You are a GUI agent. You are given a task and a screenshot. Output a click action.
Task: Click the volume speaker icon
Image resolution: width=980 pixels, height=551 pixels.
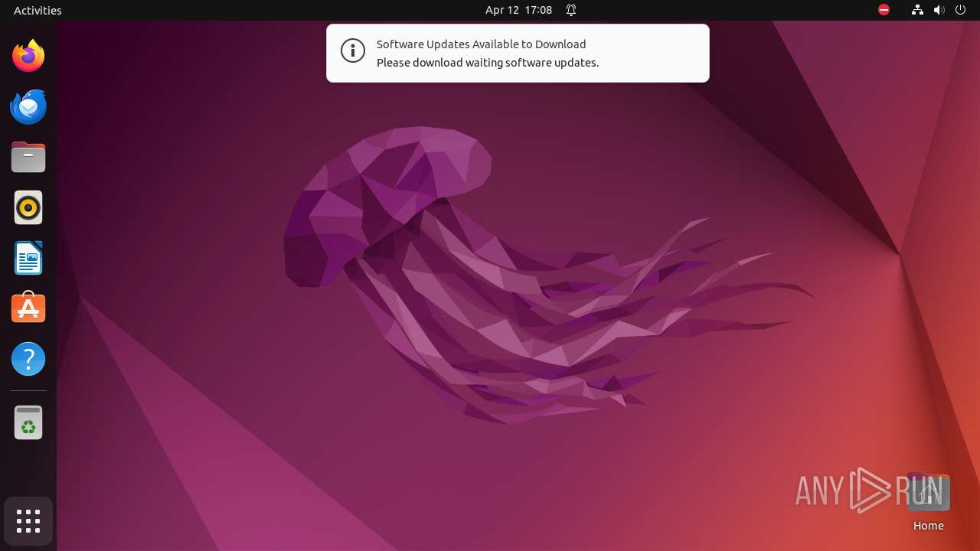tap(939, 10)
